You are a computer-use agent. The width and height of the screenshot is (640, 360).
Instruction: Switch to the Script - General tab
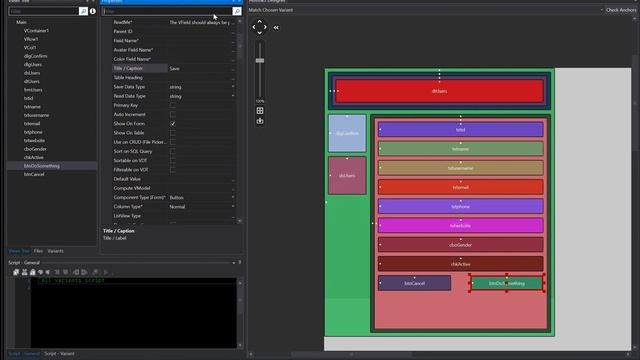tap(24, 353)
